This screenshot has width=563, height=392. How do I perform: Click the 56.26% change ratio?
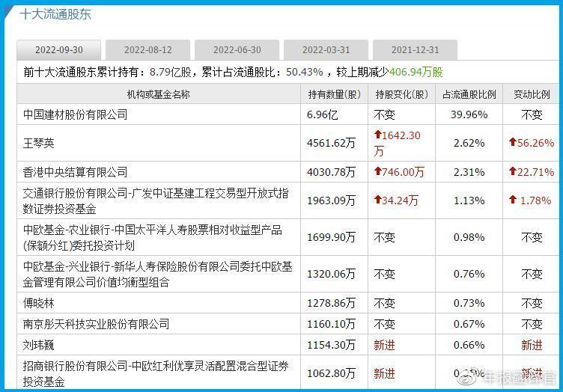(535, 143)
